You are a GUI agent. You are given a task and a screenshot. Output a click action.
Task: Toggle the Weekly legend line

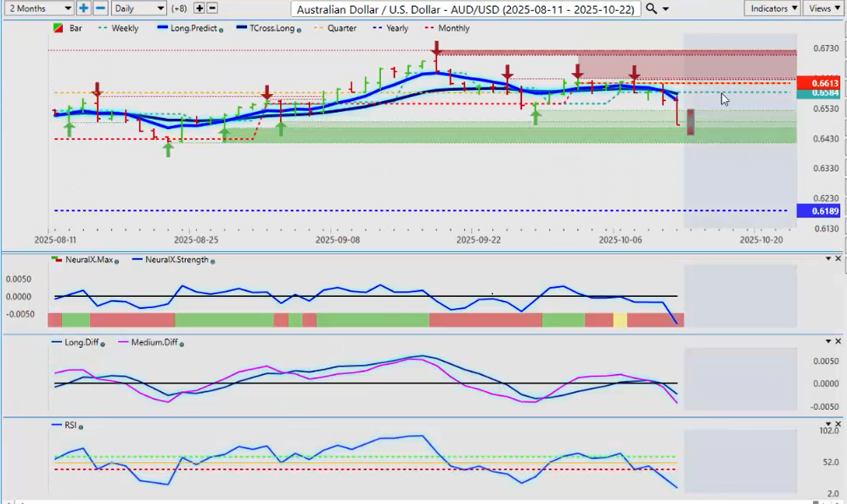pos(124,29)
